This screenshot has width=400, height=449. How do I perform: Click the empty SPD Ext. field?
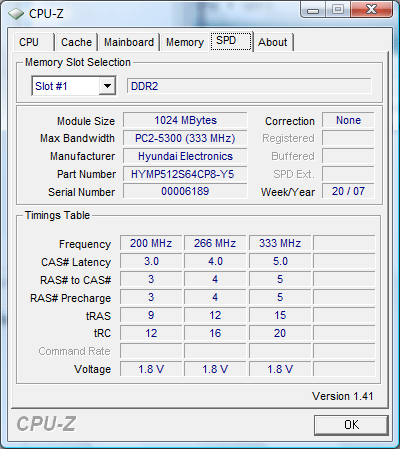[x=348, y=174]
